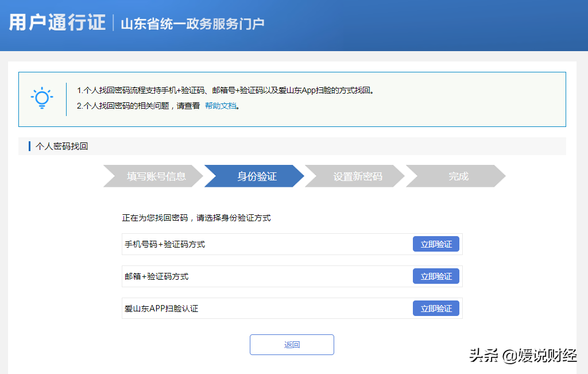Click tip line 2 about 相关问题
The width and height of the screenshot is (588, 374).
(x=158, y=106)
